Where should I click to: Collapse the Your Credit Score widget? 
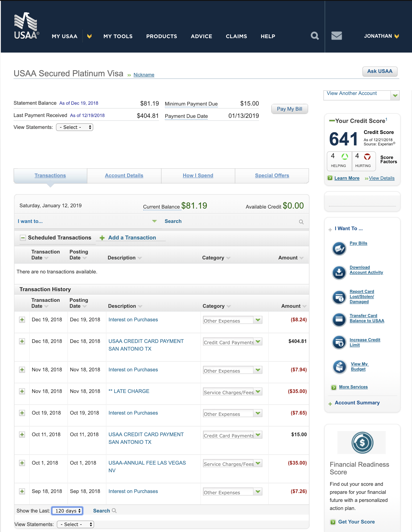click(332, 121)
